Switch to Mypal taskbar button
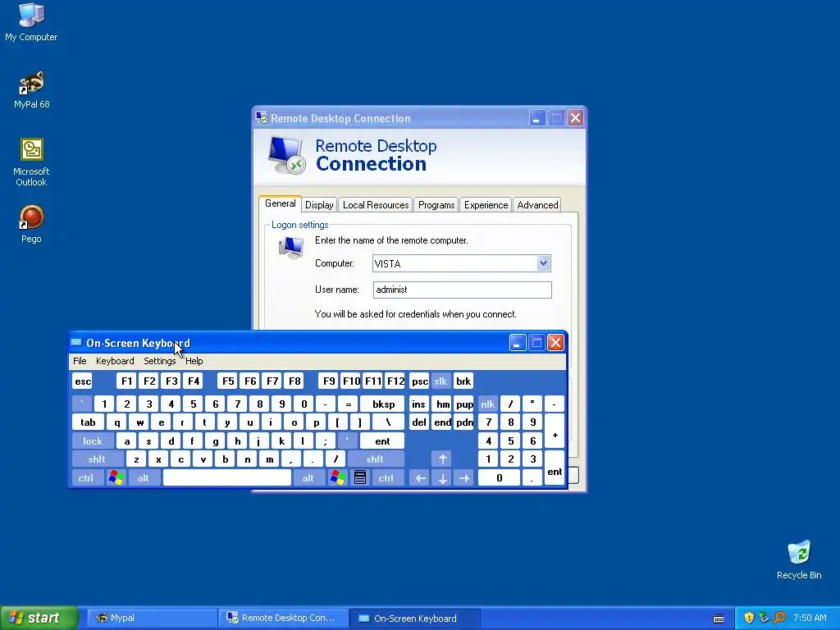Screen dimensions: 840x630 [x=151, y=618]
